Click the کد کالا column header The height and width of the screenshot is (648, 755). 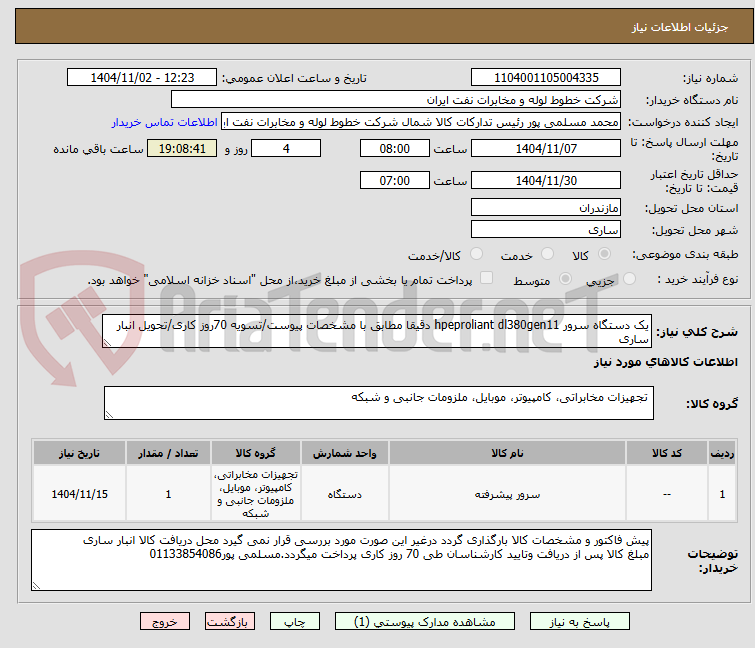pos(666,453)
